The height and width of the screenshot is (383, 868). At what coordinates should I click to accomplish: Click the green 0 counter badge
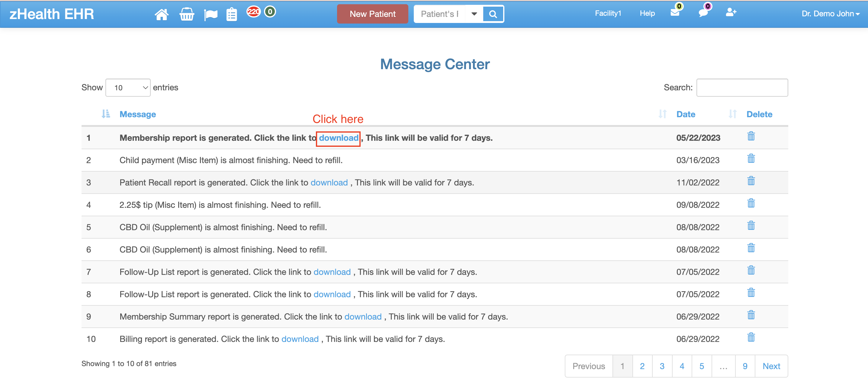[x=270, y=12]
